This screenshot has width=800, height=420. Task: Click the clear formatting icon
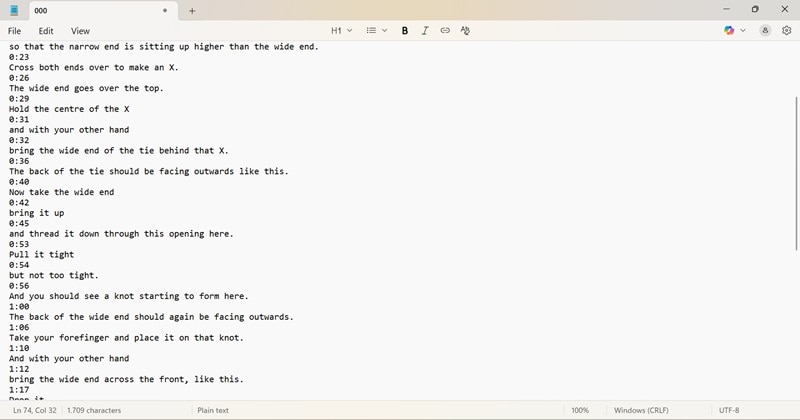[465, 31]
